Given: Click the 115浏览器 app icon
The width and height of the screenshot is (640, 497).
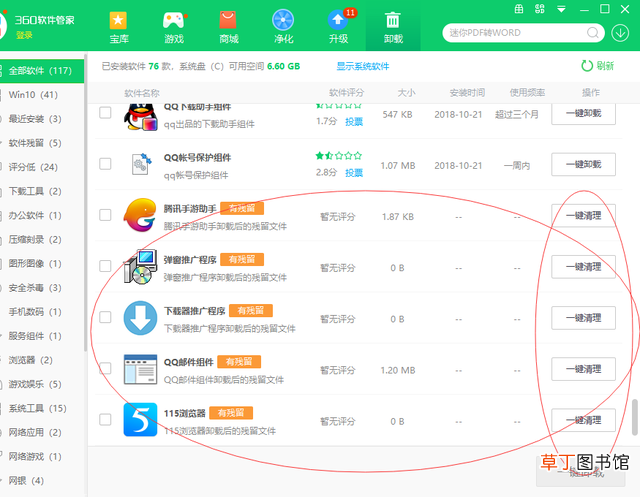Looking at the screenshot, I should [x=140, y=420].
